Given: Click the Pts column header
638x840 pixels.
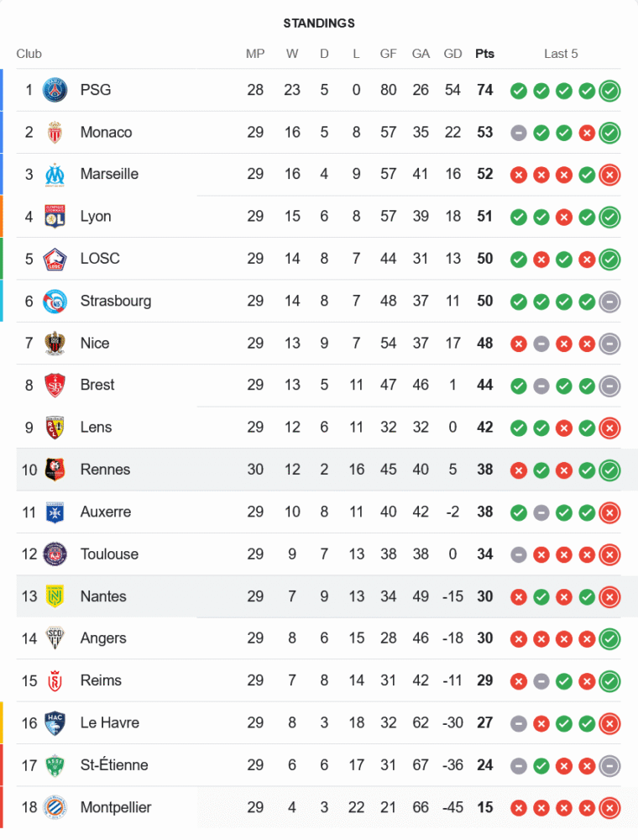Looking at the screenshot, I should (x=484, y=54).
